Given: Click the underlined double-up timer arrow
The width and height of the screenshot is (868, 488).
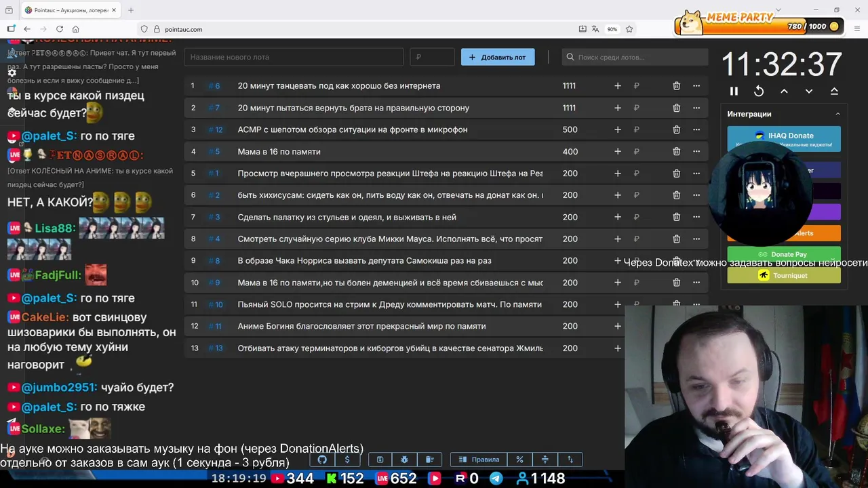Looking at the screenshot, I should (x=834, y=91).
